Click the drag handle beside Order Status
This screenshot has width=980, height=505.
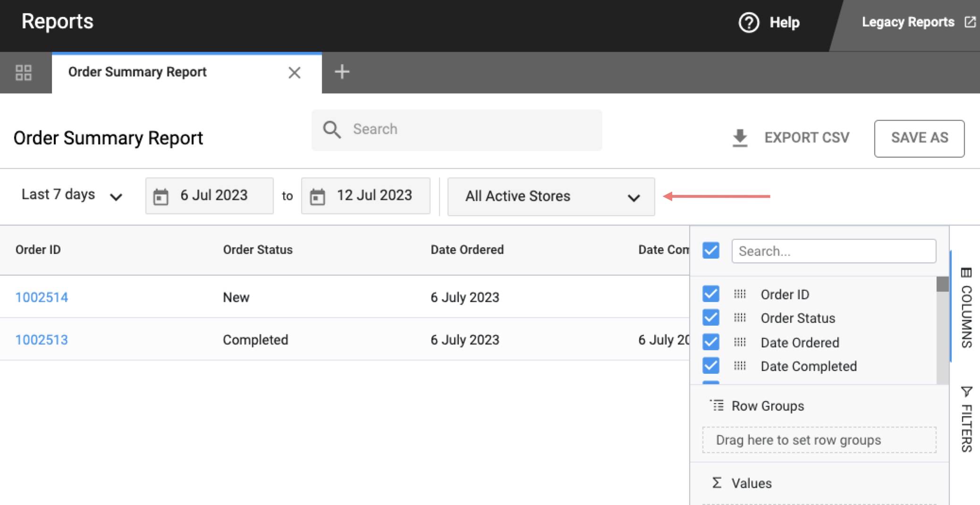pos(740,318)
